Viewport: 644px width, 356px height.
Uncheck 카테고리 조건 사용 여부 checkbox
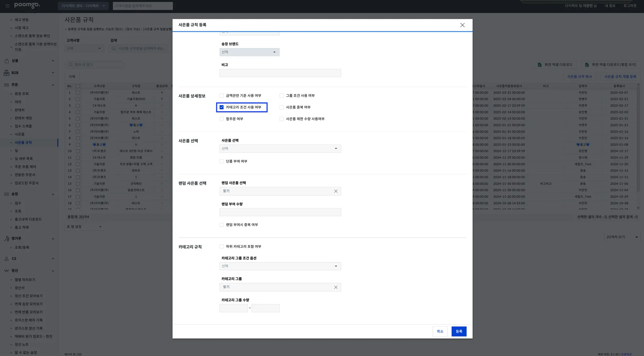tap(222, 107)
